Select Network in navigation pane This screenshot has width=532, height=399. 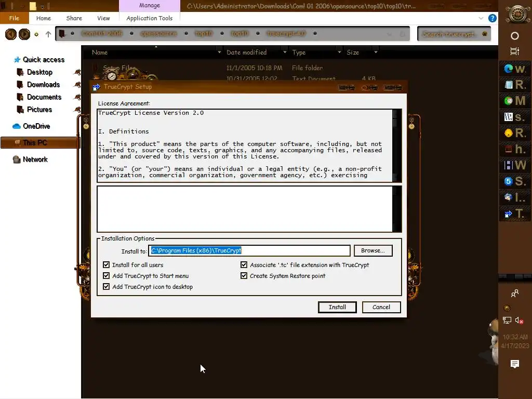point(35,159)
